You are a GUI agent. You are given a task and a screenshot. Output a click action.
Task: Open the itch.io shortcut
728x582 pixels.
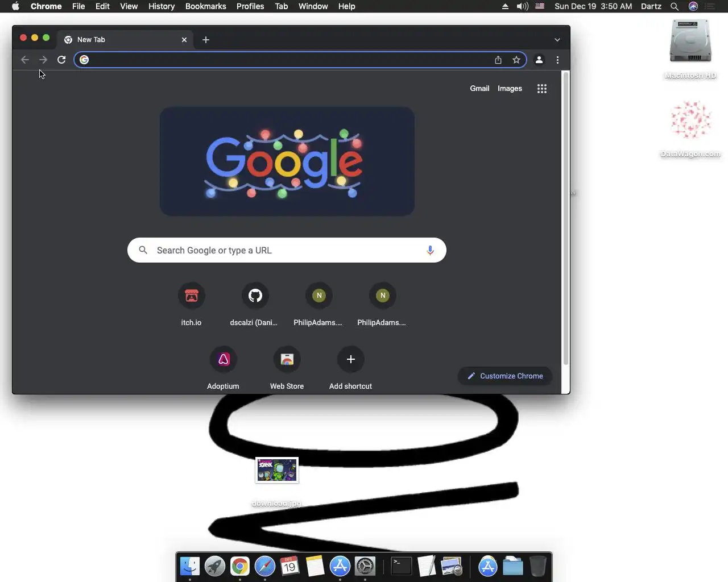191,305
